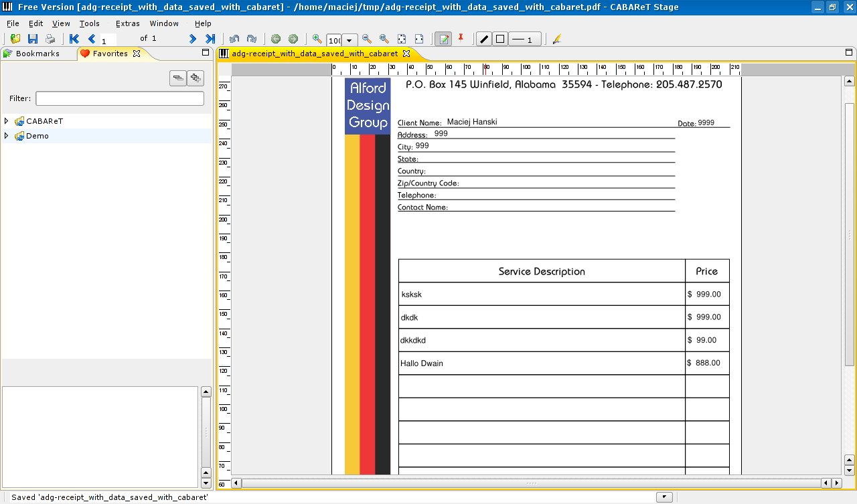Screen dimensions: 857x504
Task: Open the line width dropdown
Action: tap(524, 39)
